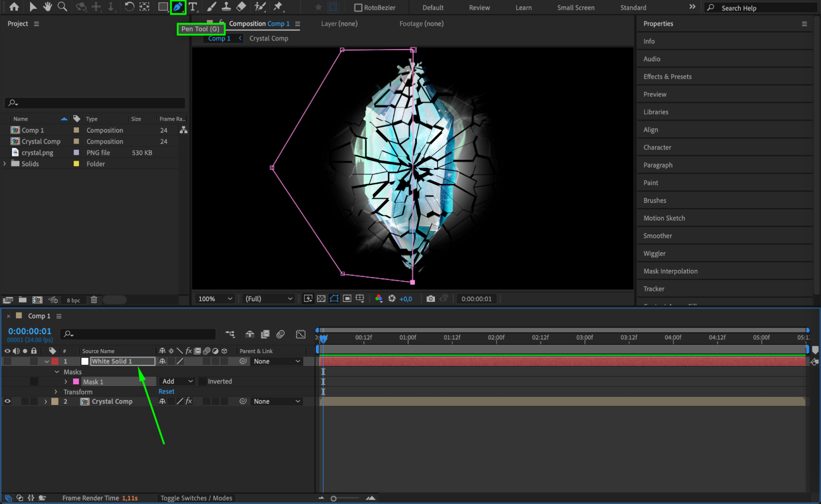Check the Inverted box for Mask 1
The width and height of the screenshot is (821, 504).
click(202, 381)
